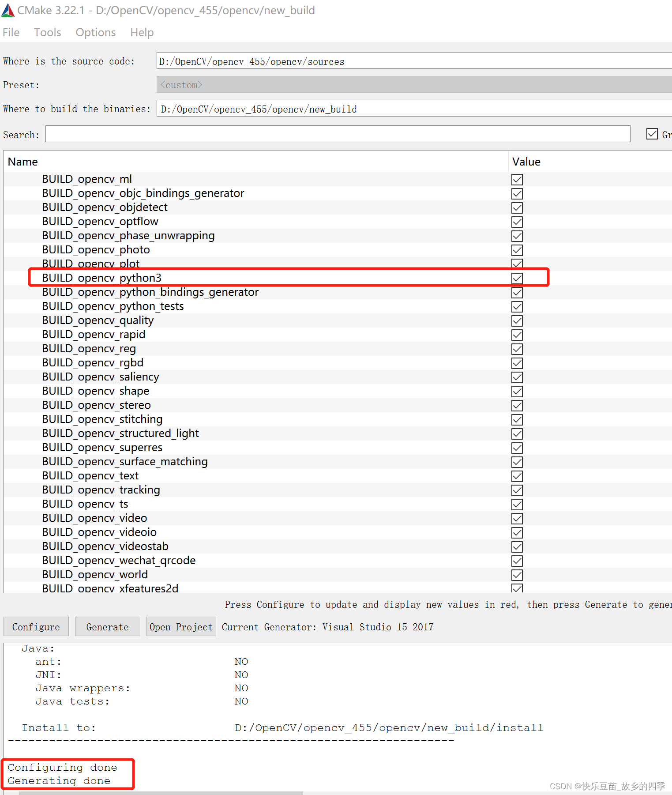The height and width of the screenshot is (795, 672).
Task: Select the BUILD_opencv_superres row name
Action: point(102,448)
